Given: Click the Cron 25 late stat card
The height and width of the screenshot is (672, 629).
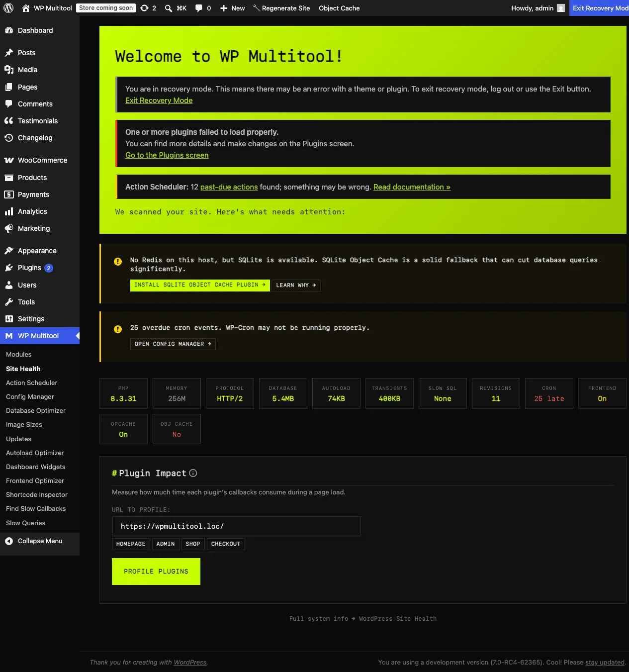Looking at the screenshot, I should [549, 393].
